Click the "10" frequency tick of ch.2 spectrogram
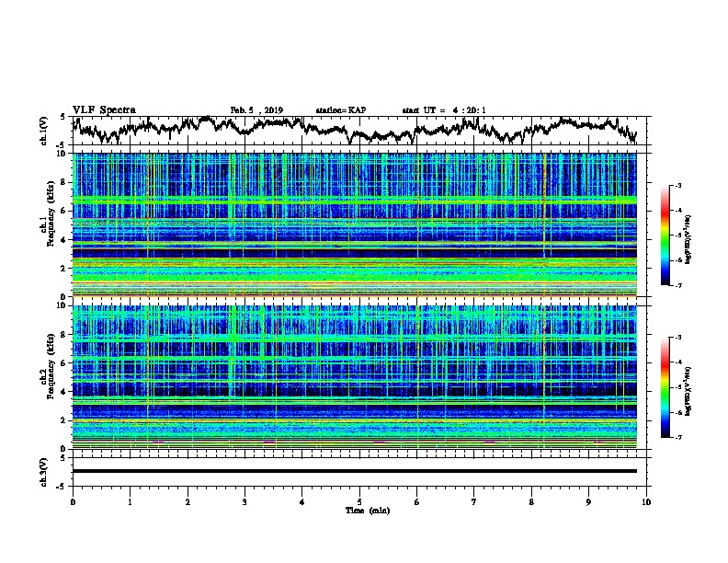Image resolution: width=728 pixels, height=563 pixels. pyautogui.click(x=63, y=305)
